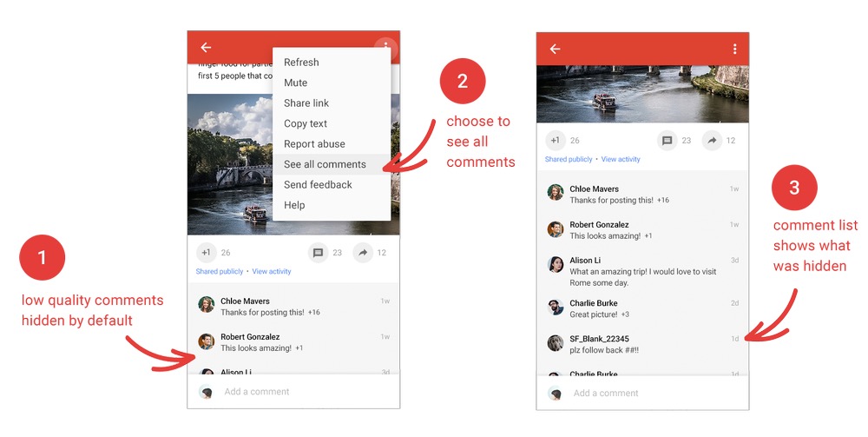
Task: Tap the share arrow icon beside 12 in the right phone
Action: (x=712, y=141)
